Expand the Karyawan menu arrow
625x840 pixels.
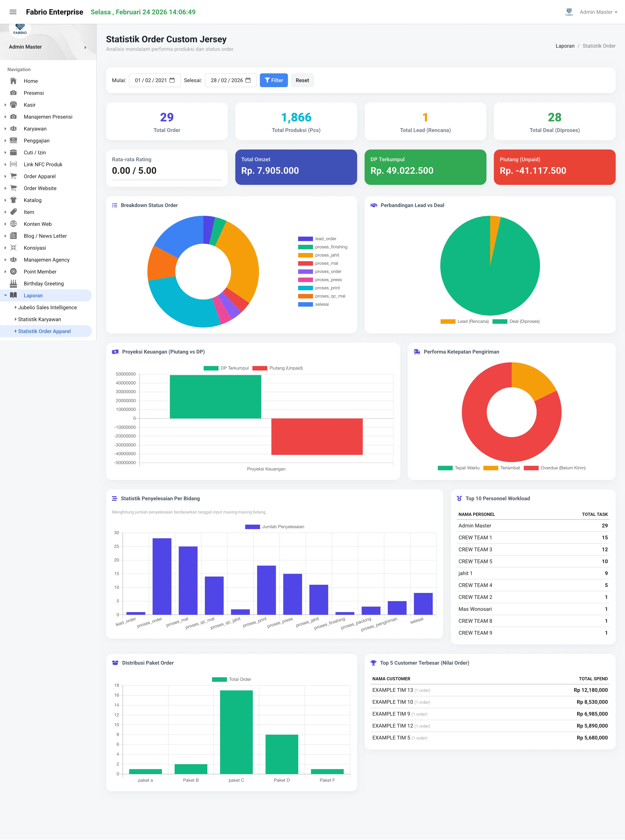click(x=5, y=129)
